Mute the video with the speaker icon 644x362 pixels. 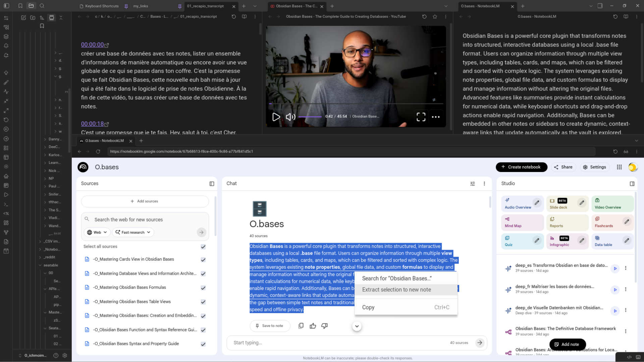(290, 117)
